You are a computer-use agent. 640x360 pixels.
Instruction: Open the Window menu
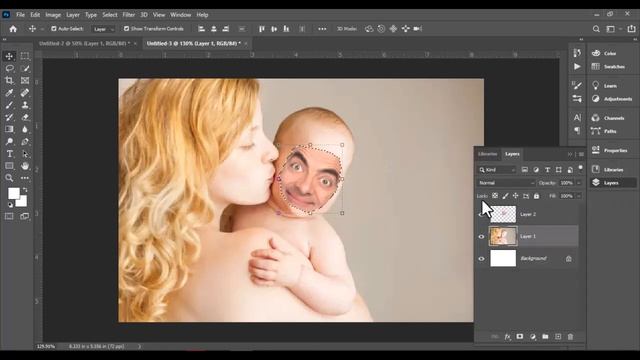click(x=180, y=15)
